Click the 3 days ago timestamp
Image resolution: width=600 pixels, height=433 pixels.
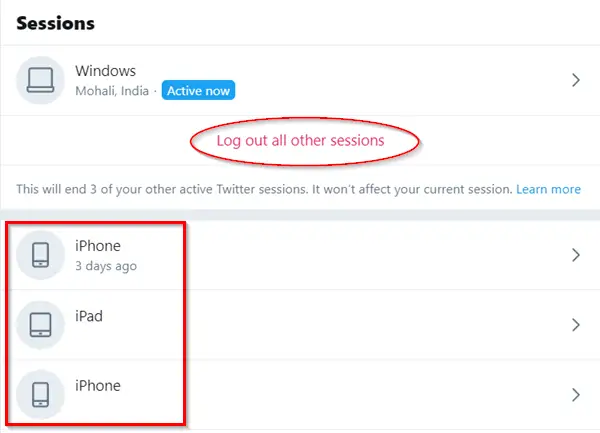[106, 266]
